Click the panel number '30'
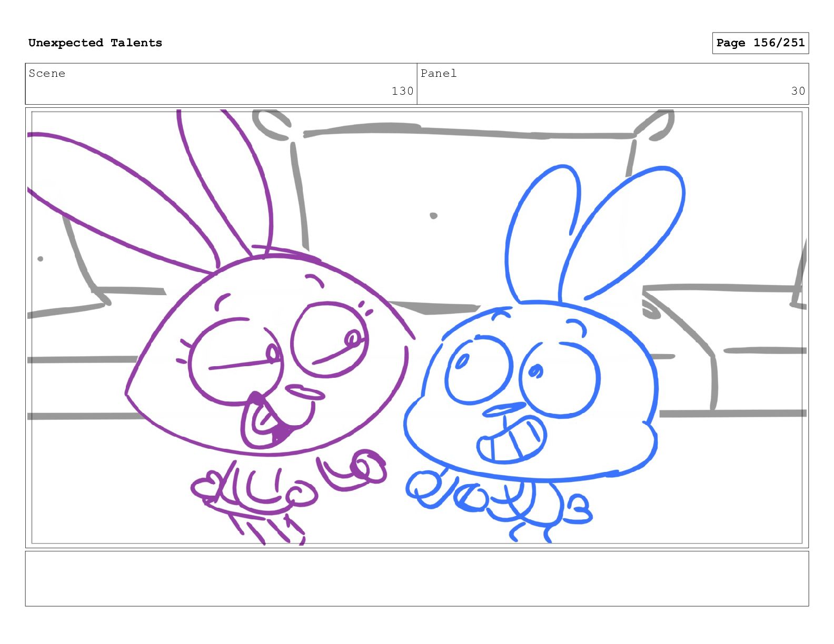The width and height of the screenshot is (834, 644). tap(798, 91)
